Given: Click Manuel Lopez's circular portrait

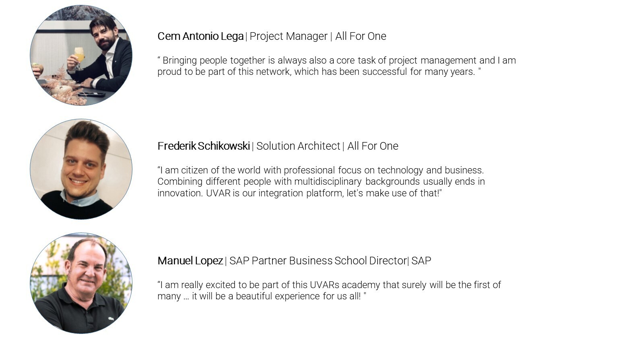Looking at the screenshot, I should (81, 283).
